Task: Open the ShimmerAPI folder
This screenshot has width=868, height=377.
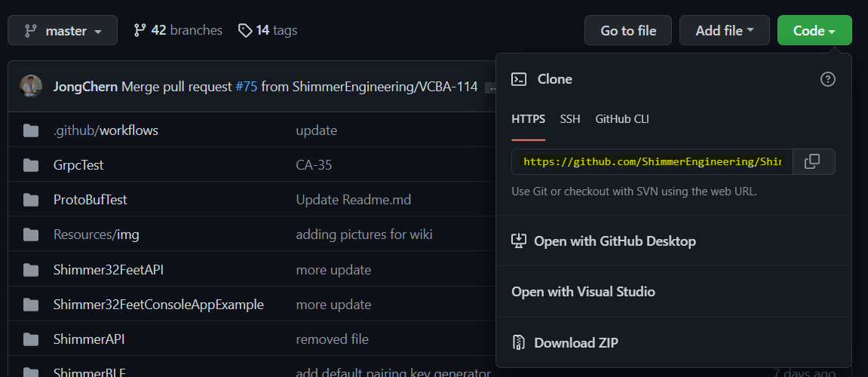Action: click(89, 339)
